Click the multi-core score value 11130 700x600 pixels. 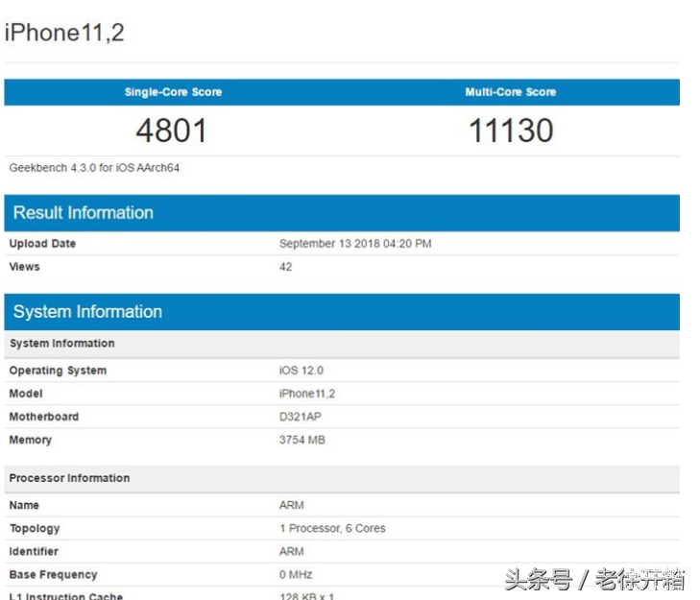tap(511, 131)
